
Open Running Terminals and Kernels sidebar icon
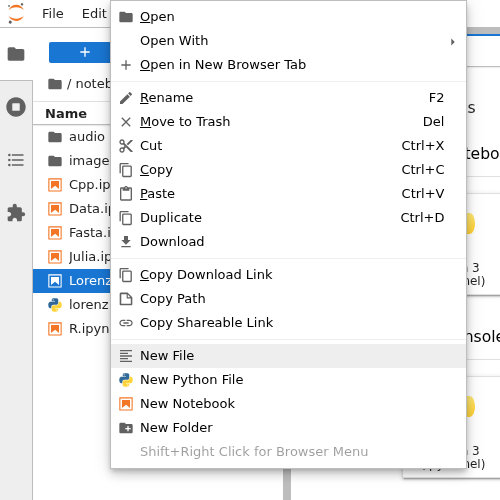pos(16,107)
